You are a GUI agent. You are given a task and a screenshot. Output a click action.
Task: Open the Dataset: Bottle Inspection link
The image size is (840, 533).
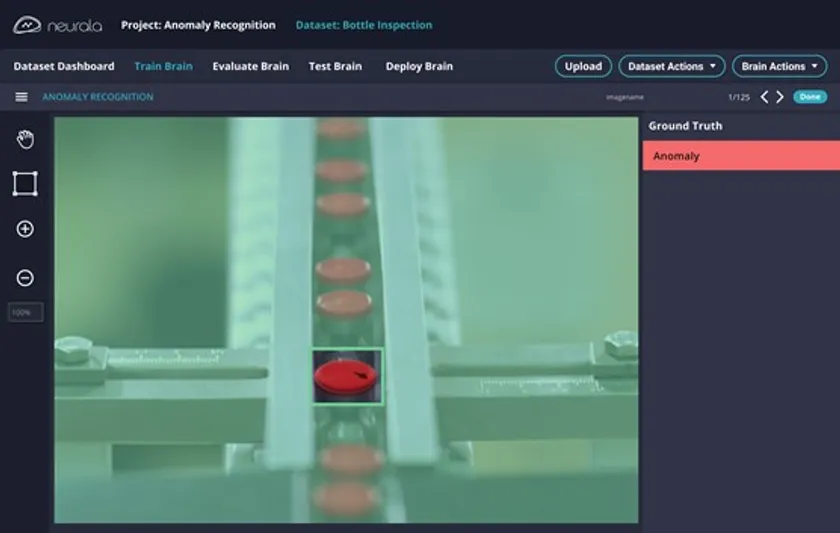(x=364, y=25)
